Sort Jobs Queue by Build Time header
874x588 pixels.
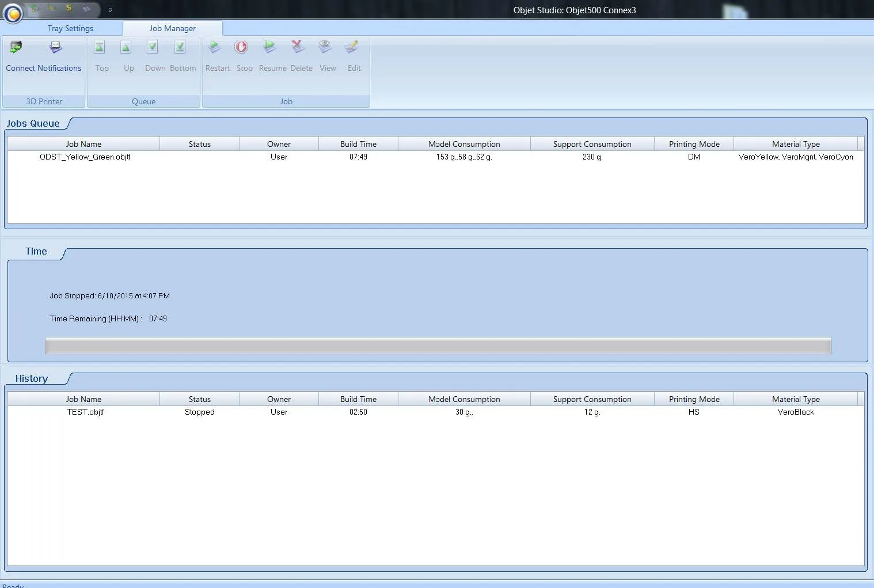click(358, 144)
